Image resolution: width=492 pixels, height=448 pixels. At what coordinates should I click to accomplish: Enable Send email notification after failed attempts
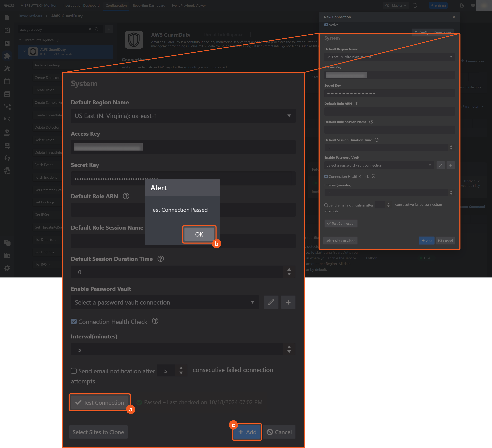74,371
